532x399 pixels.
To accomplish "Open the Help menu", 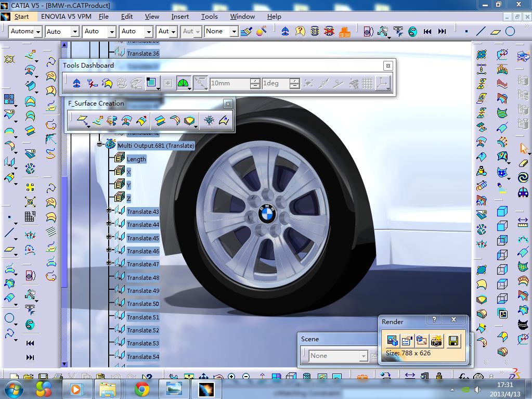I will 274,16.
